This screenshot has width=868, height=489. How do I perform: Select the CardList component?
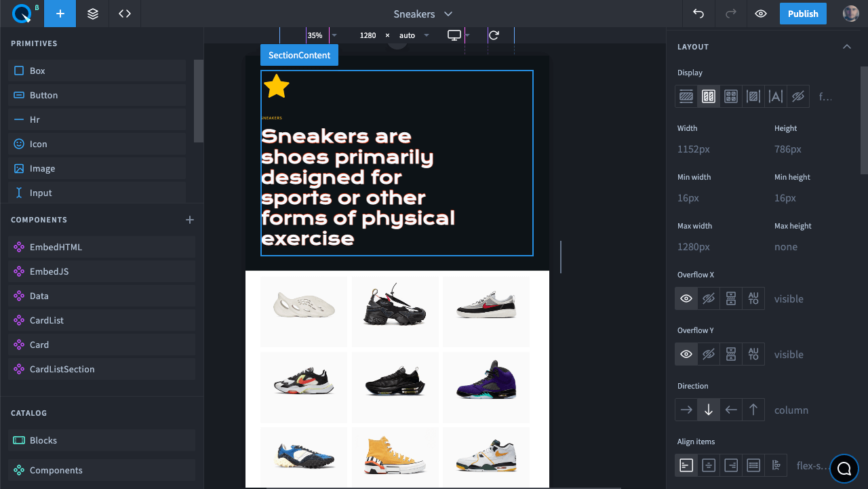[x=102, y=320]
